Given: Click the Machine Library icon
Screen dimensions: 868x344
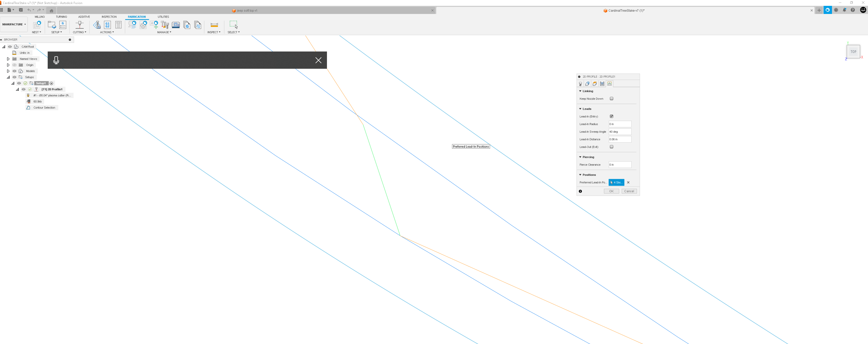Looking at the screenshot, I should 176,25.
